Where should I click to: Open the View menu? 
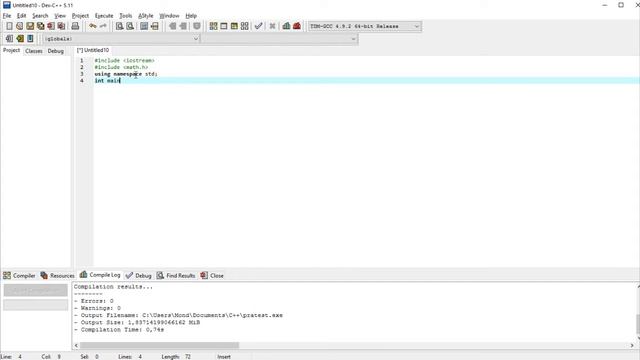pyautogui.click(x=60, y=16)
